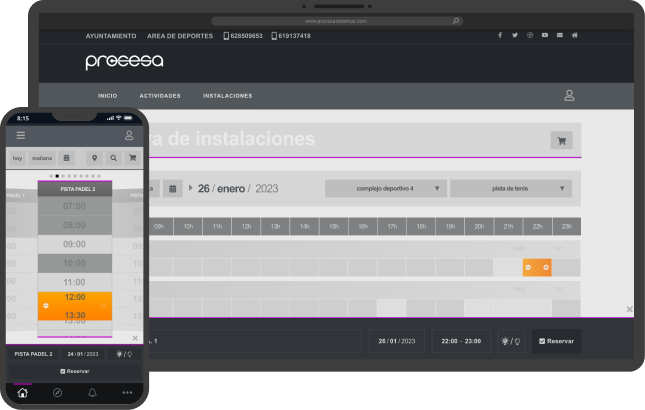Viewport: 645px width, 410px height.
Task: Click the Reservar button on desktop
Action: [556, 341]
